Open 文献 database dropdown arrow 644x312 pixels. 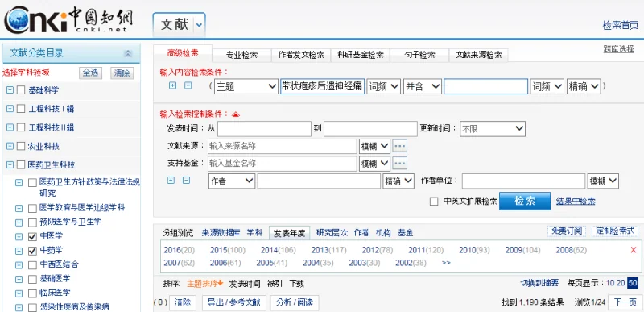(x=199, y=25)
